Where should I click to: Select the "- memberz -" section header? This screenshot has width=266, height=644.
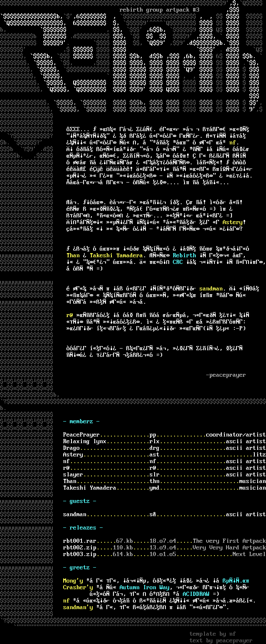(81, 422)
